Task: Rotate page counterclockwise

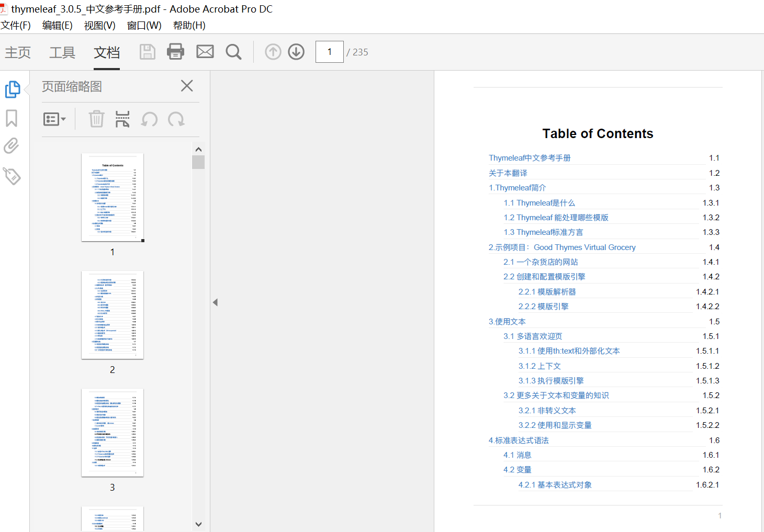Action: click(150, 119)
